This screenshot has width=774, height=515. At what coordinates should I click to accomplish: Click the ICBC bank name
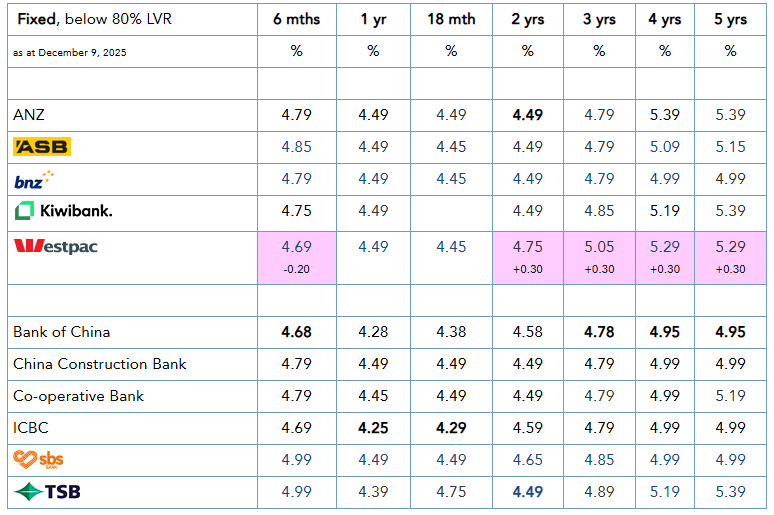pos(31,428)
